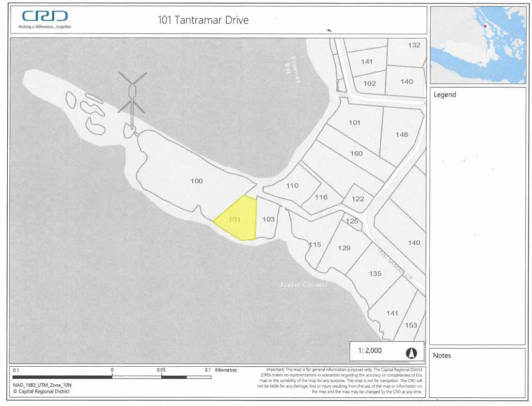Click the 'Important: This map is for general' disclaimer
Screen dimensions: 532x406
point(340,381)
